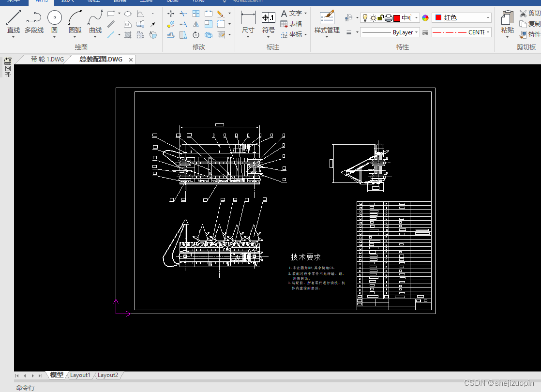541x392 pixels.
Task: Select the 总装配图.DWG document tab
Action: click(101, 60)
